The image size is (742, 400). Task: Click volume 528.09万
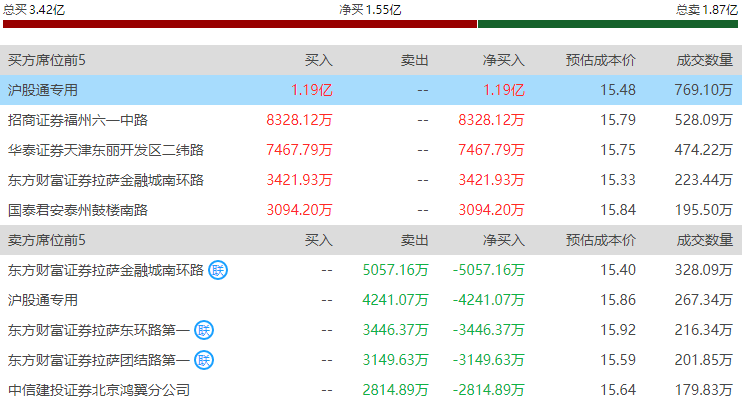click(704, 120)
